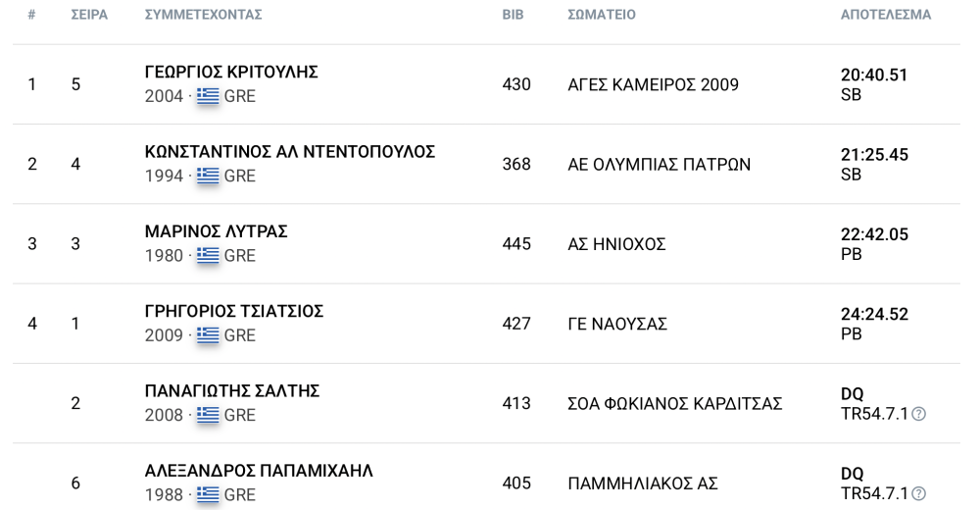The image size is (980, 510).
Task: Click the Greek flag under Γρηγόριος Τσιάτσιος
Action: [x=208, y=335]
